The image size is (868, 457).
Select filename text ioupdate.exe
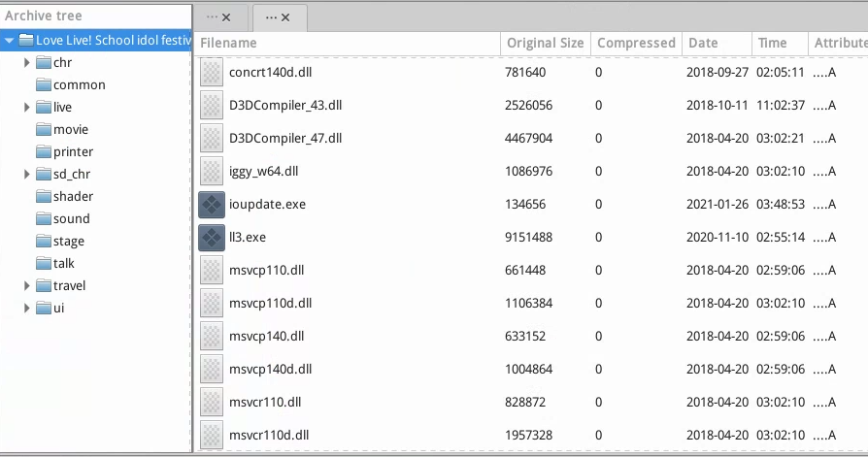pos(267,205)
